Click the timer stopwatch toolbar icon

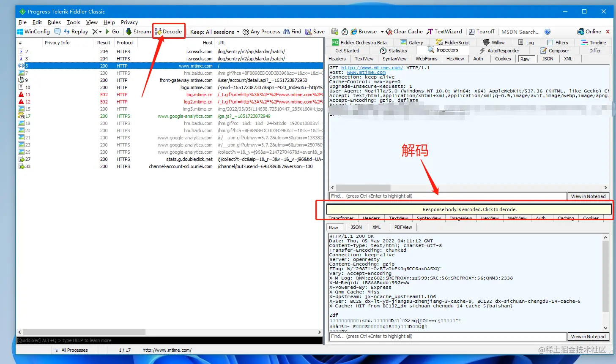tap(345, 32)
